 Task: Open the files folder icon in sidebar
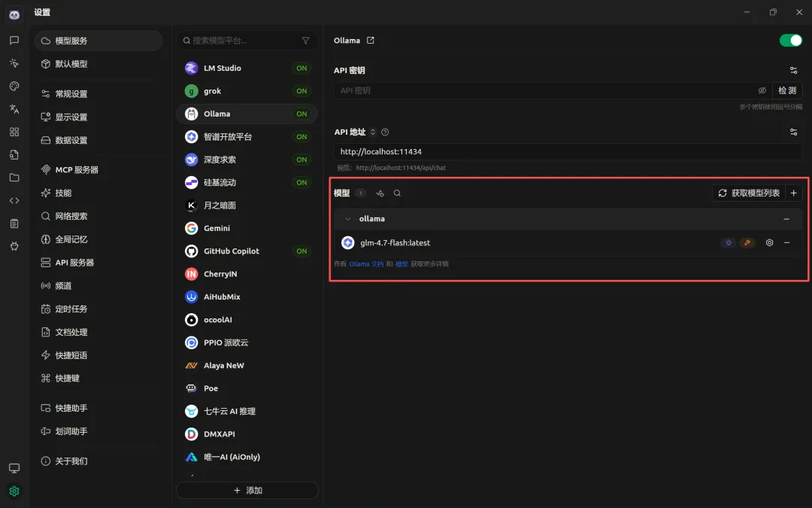point(14,178)
